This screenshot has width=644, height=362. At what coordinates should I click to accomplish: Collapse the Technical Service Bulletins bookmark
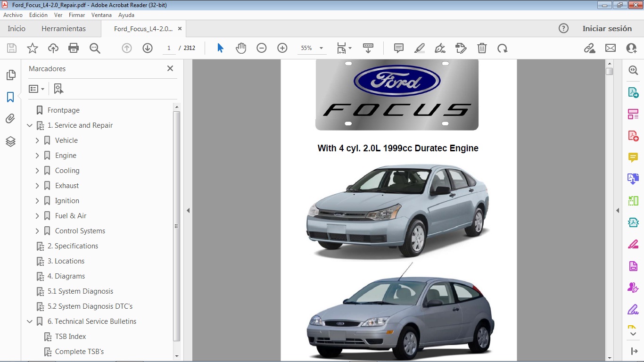click(x=30, y=321)
